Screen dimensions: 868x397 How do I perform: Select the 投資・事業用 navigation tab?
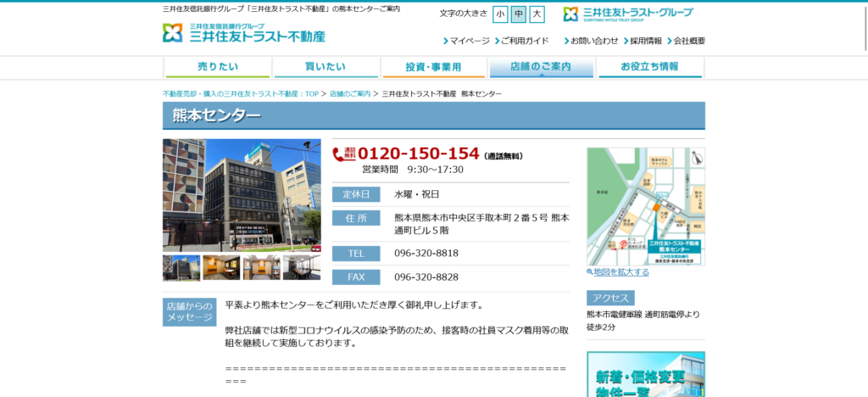433,68
